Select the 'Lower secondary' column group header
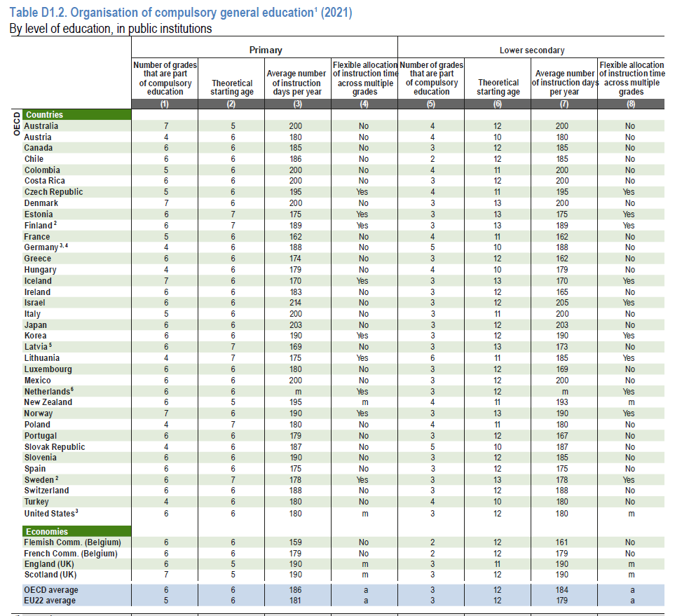Image resolution: width=689 pixels, height=616 pixels. click(x=532, y=50)
